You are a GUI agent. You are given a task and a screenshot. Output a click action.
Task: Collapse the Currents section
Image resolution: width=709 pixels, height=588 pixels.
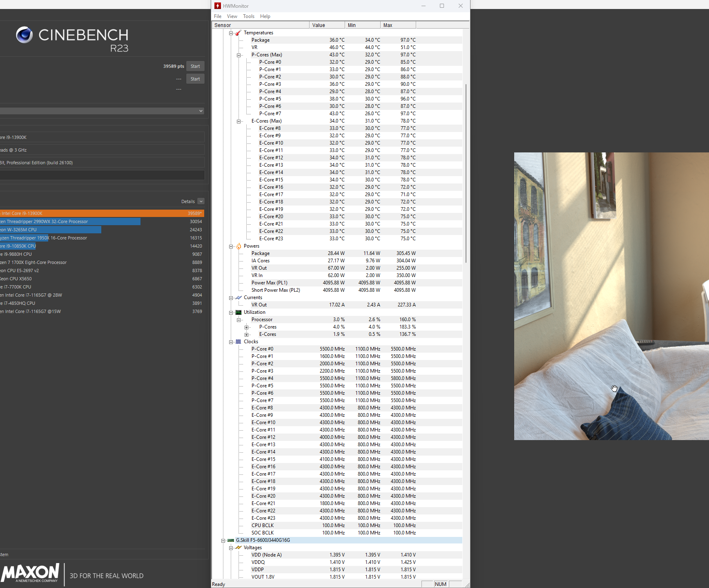point(231,298)
